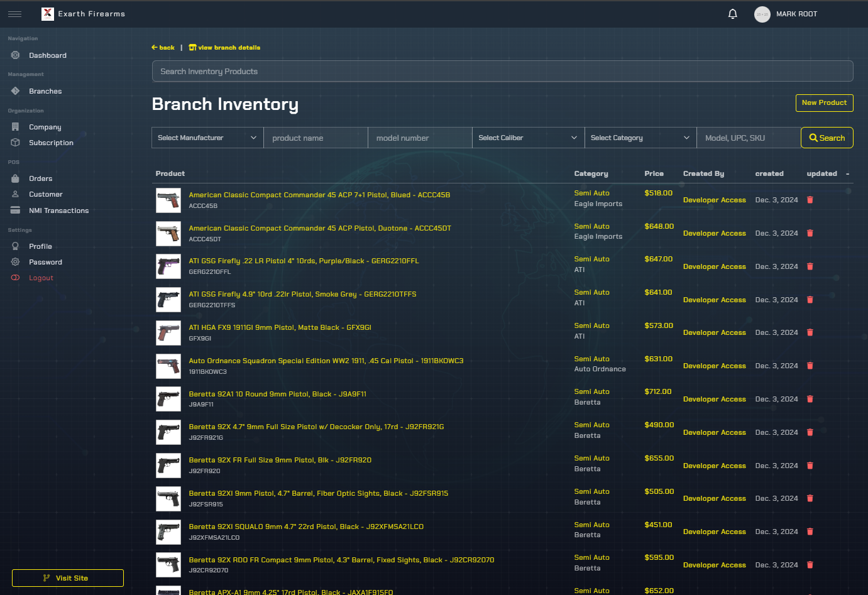This screenshot has height=595, width=868.
Task: Open Company menu item
Action: [x=45, y=127]
